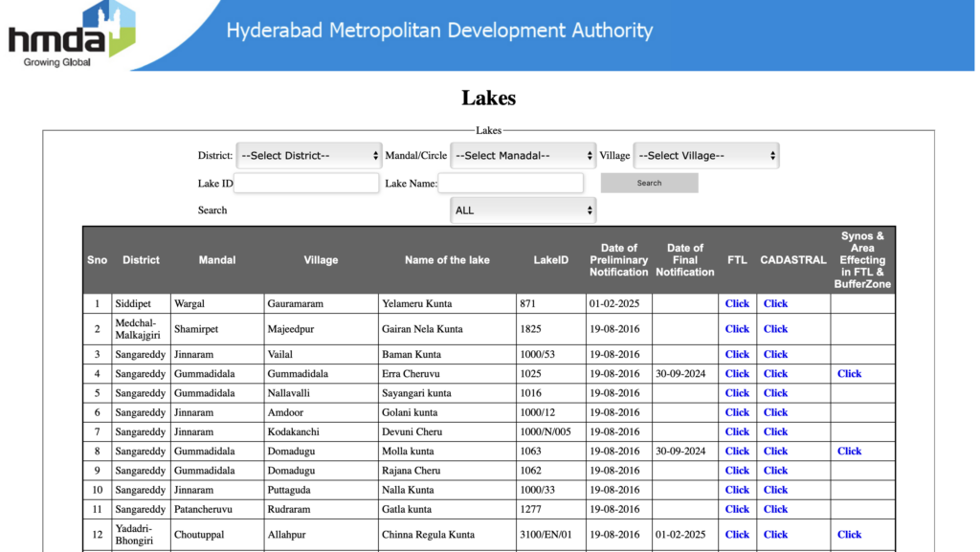Image resolution: width=980 pixels, height=552 pixels.
Task: Open CADASTRAL link for Golani kunta
Action: [775, 412]
